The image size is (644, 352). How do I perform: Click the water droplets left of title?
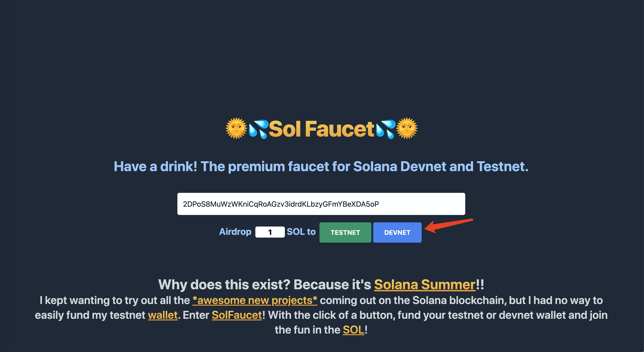(258, 129)
